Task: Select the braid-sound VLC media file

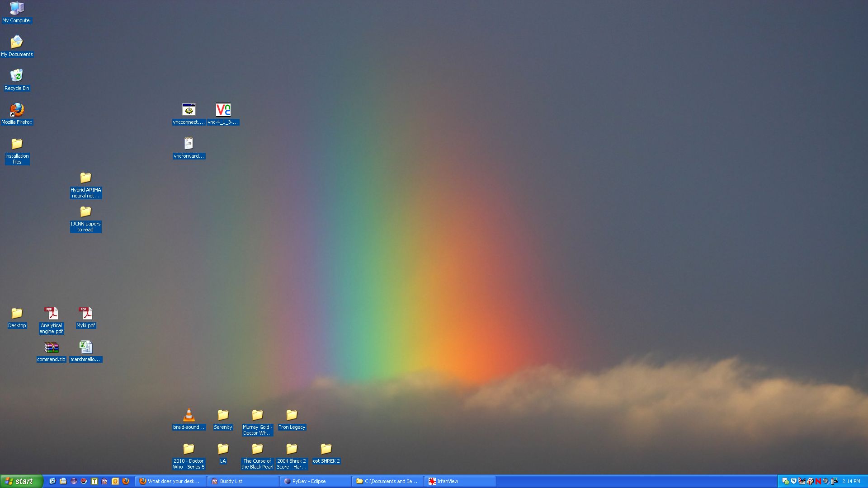Action: pyautogui.click(x=189, y=415)
